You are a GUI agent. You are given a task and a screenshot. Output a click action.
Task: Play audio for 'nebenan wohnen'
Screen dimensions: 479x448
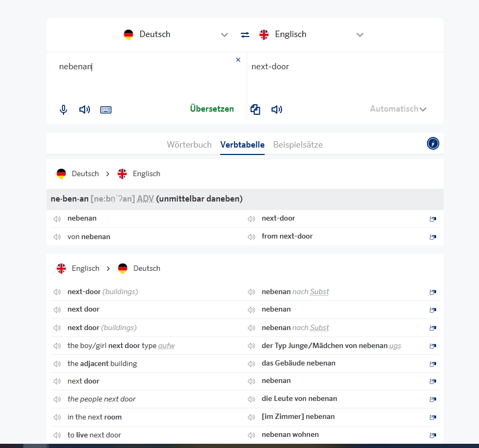click(251, 435)
